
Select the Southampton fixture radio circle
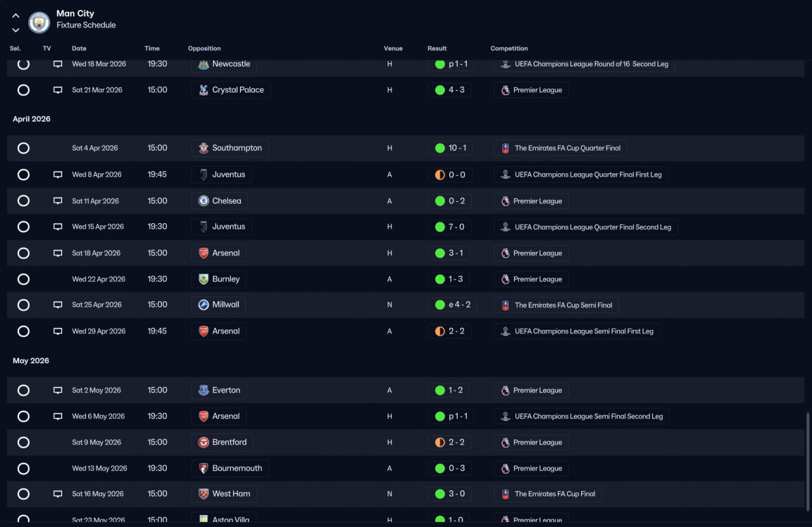pyautogui.click(x=23, y=148)
